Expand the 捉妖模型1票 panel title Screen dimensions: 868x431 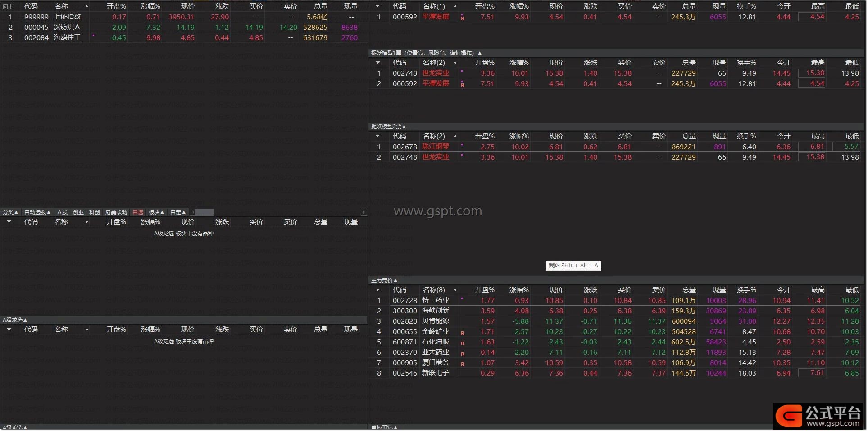click(x=426, y=53)
